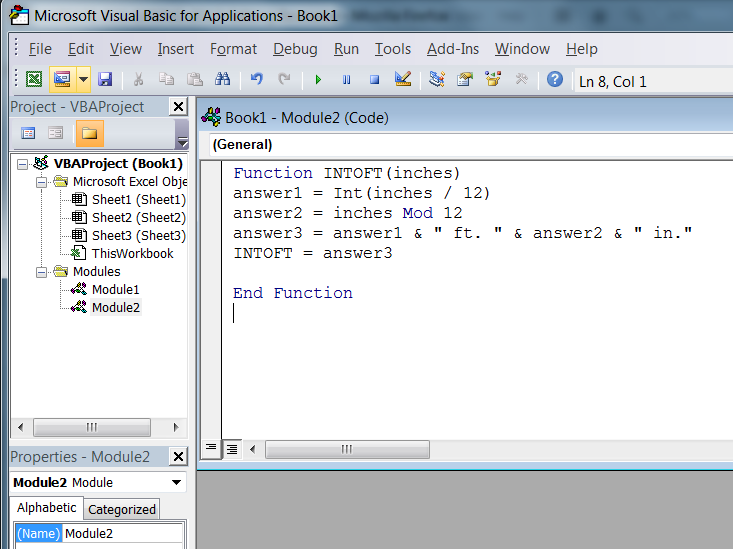Switch to Microsoft Excel view icon

(x=34, y=79)
